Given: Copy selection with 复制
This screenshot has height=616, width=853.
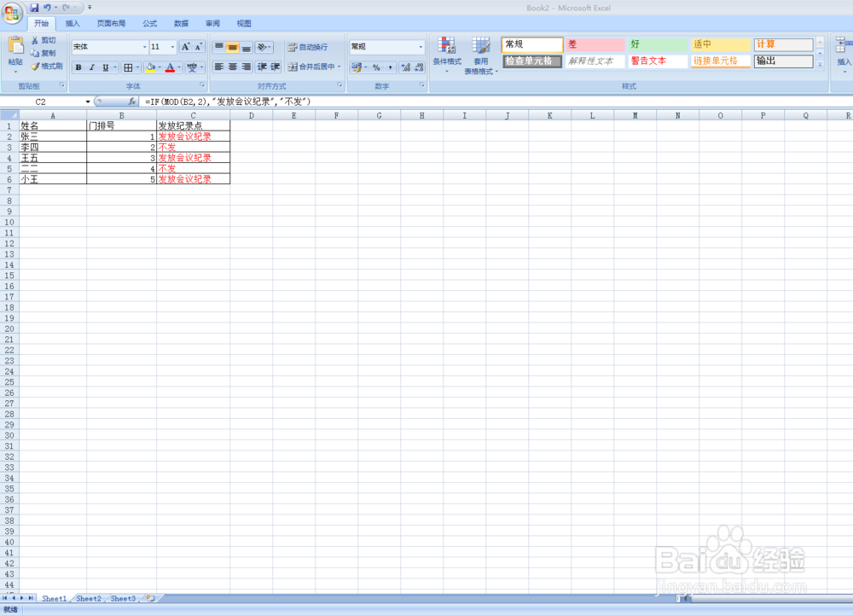Looking at the screenshot, I should pyautogui.click(x=43, y=54).
